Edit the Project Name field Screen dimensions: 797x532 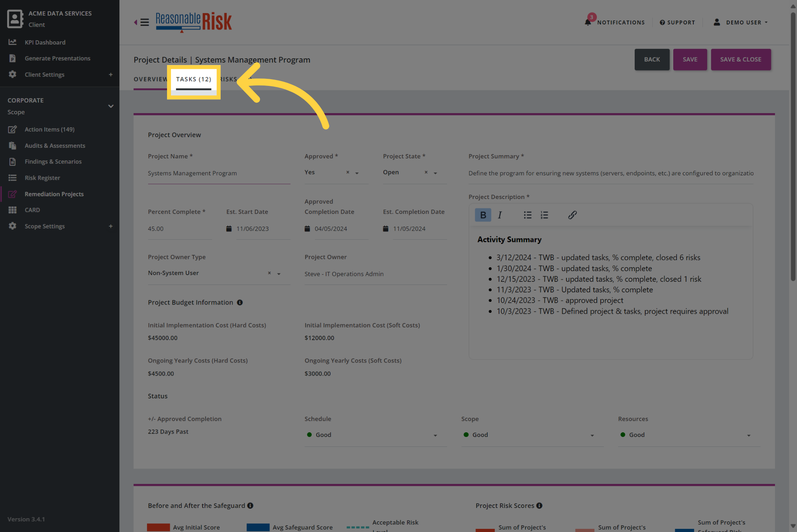(x=219, y=173)
